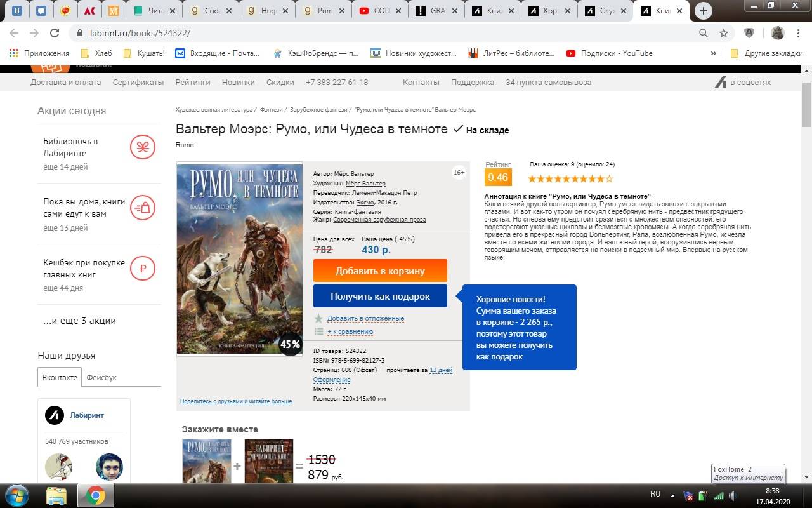Click the shield extension icon in the toolbar
Viewport: 812px width, 508px height.
pyautogui.click(x=749, y=33)
